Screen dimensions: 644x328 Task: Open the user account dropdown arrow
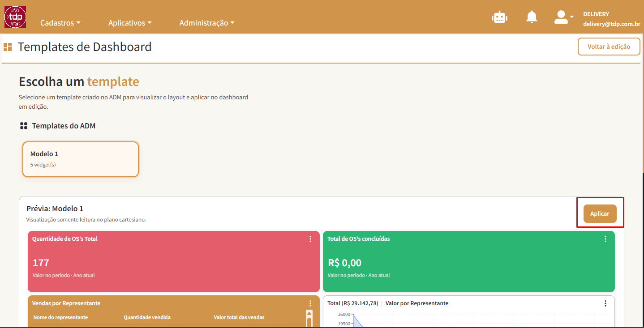pyautogui.click(x=571, y=17)
